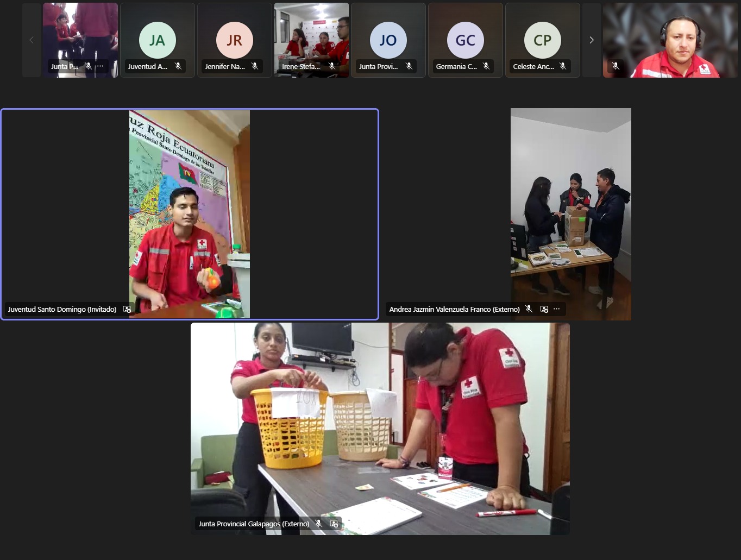Click mic icon on Germania C... tile
Screen dimensions: 741x560
pyautogui.click(x=486, y=66)
